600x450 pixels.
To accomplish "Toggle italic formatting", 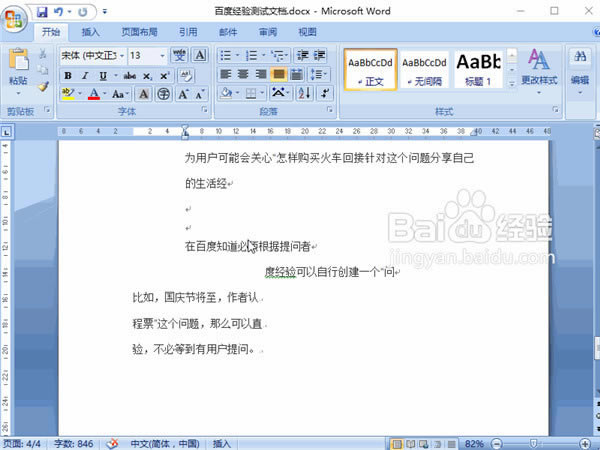I will tap(85, 76).
